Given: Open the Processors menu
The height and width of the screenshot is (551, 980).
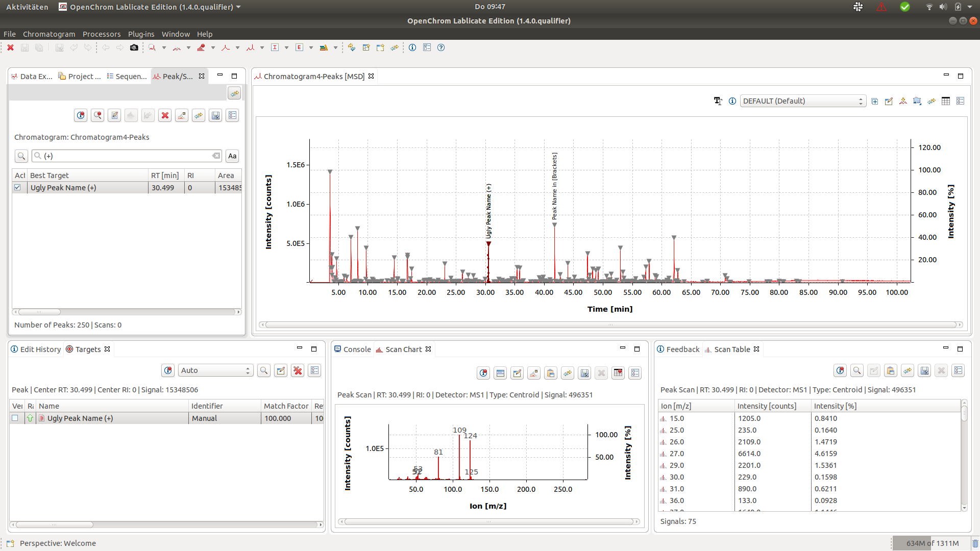Looking at the screenshot, I should pos(102,34).
